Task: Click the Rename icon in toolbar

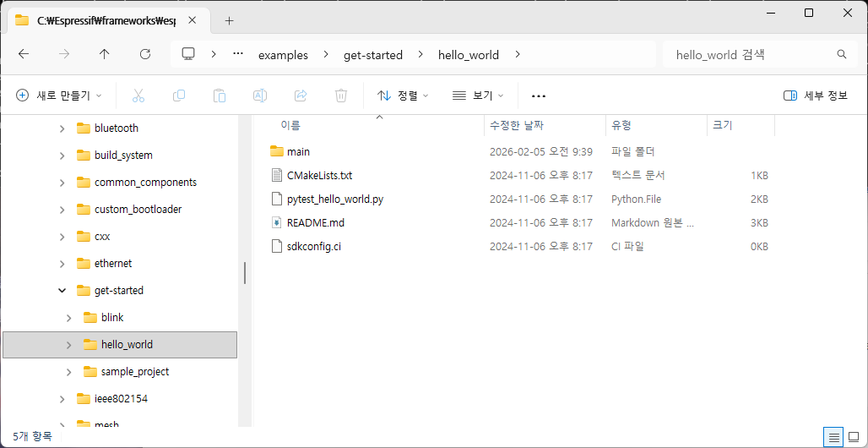Action: coord(259,96)
